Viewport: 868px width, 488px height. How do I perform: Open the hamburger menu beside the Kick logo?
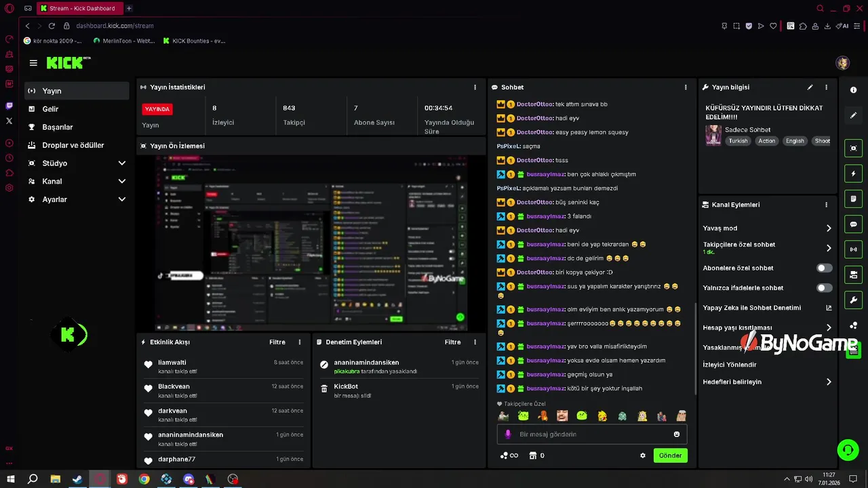33,63
